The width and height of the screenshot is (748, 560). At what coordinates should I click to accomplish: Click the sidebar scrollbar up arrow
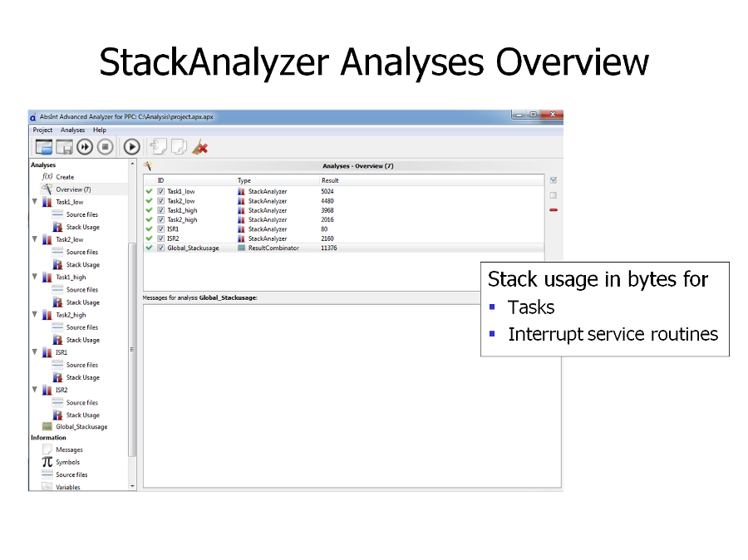coord(132,164)
